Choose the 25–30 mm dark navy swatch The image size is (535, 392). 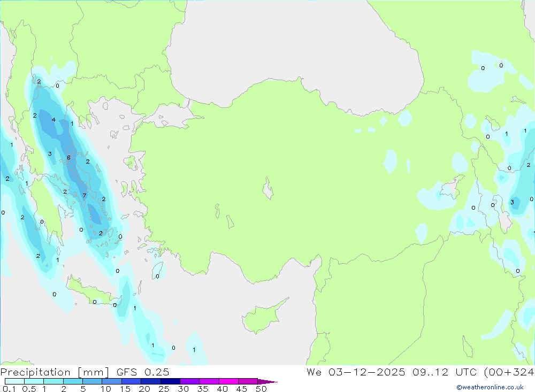click(170, 381)
